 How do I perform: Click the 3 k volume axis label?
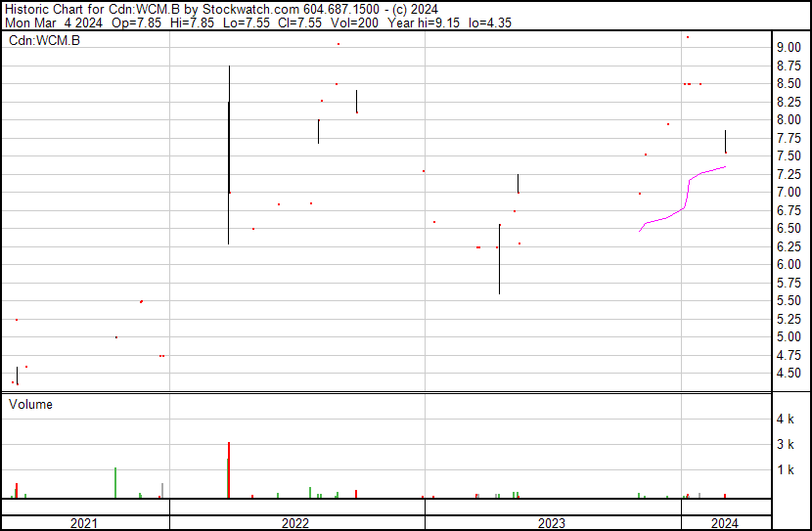(x=785, y=444)
